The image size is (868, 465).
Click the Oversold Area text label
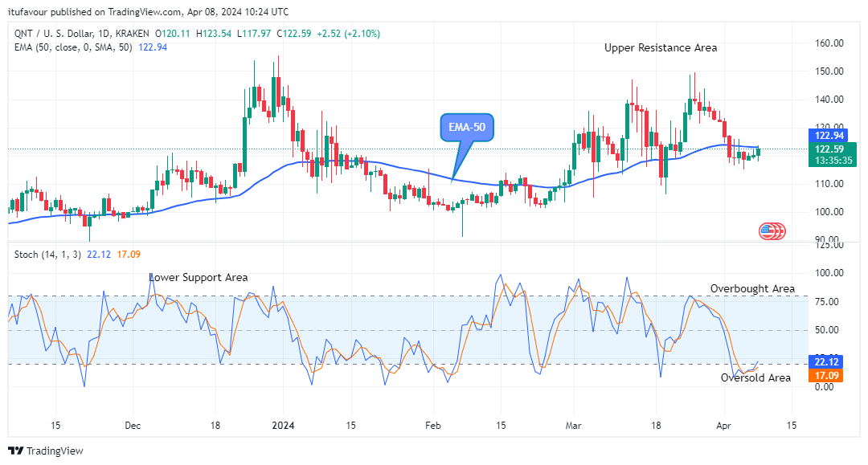click(x=755, y=377)
